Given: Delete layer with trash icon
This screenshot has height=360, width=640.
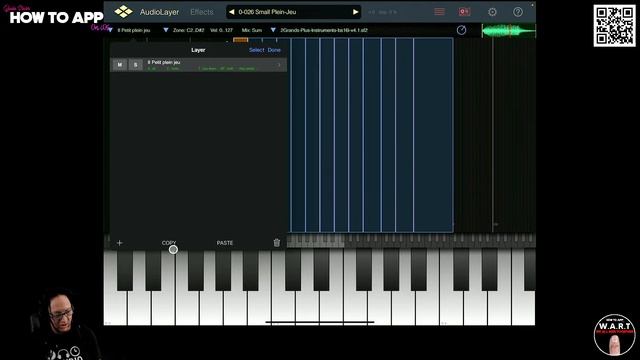Looking at the screenshot, I should (x=277, y=243).
